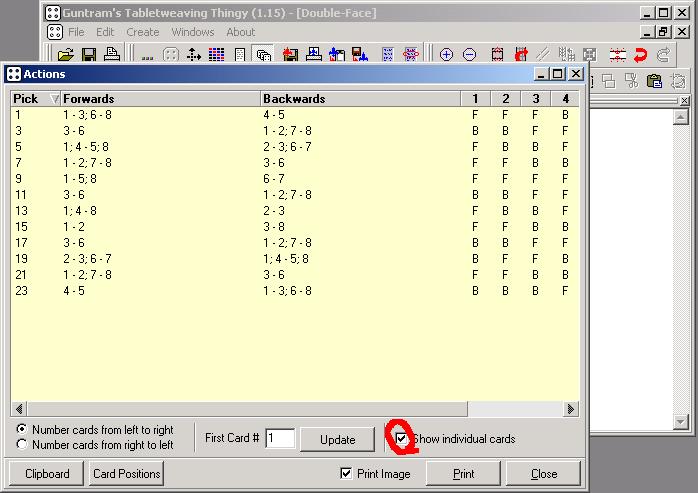Click the Update button
Viewport: 698px width, 493px height.
(337, 440)
